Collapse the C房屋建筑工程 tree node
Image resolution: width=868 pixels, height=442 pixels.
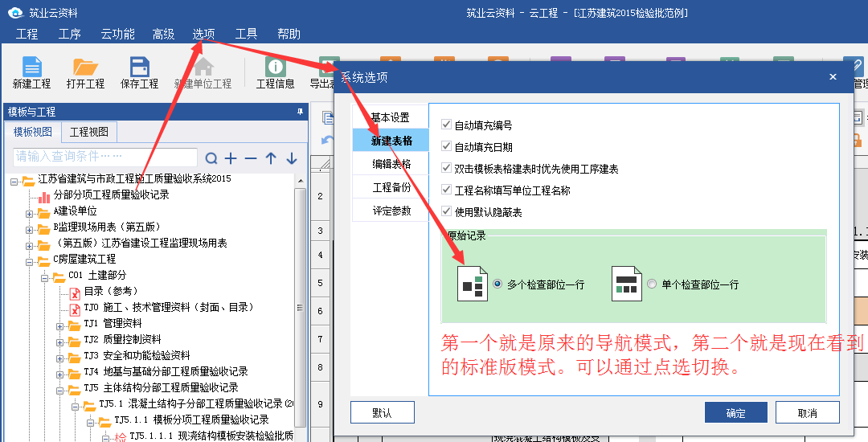(x=30, y=260)
